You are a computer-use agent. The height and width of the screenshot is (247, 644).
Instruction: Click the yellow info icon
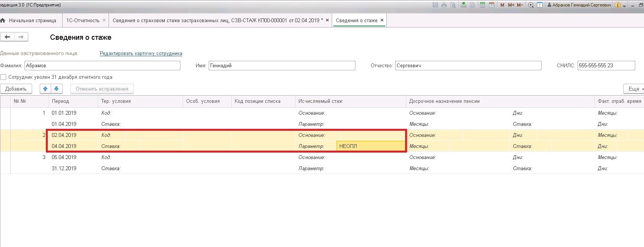(618, 5)
